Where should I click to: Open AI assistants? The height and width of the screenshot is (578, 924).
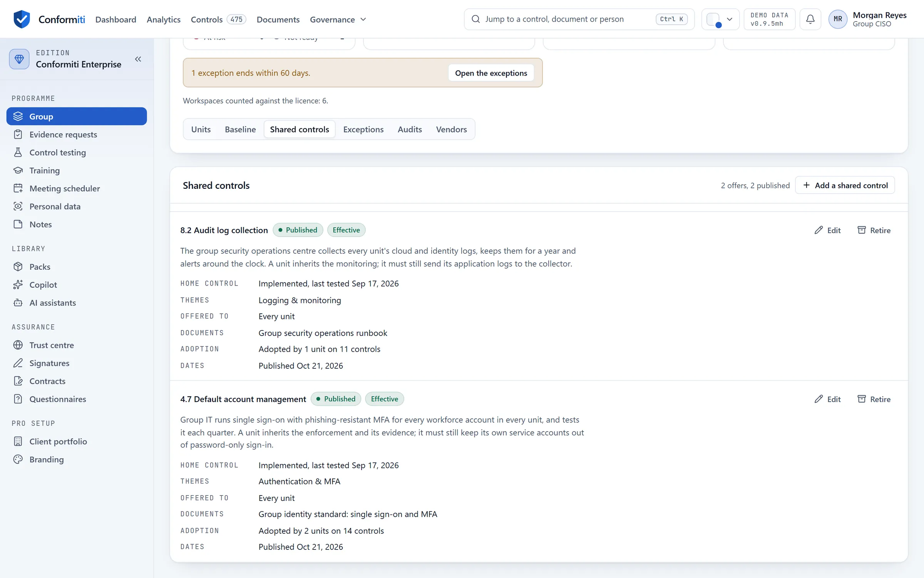click(x=77, y=302)
